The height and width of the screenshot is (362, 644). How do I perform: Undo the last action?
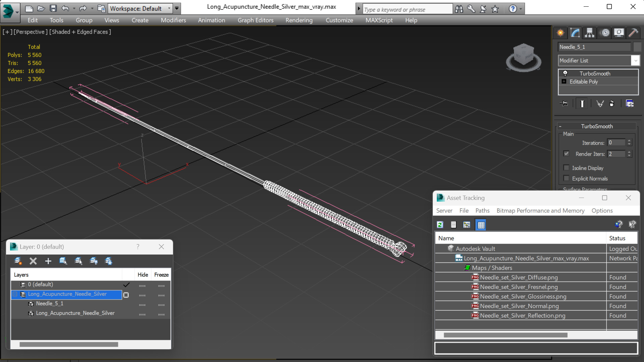point(65,8)
